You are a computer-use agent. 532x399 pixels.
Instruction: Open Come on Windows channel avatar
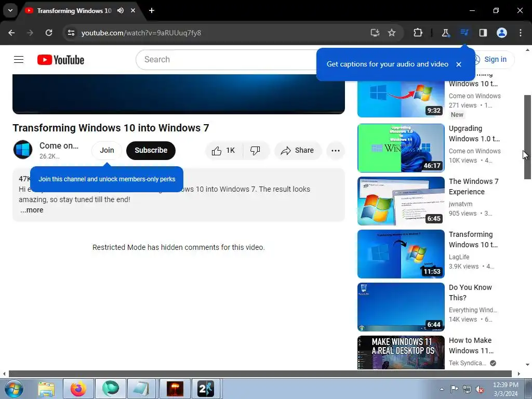[23, 150]
